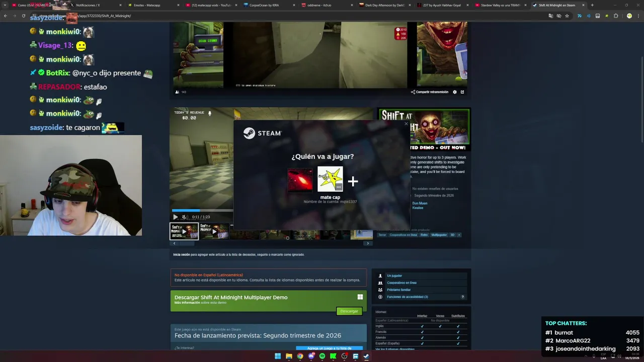Bookmark this page with star icon
This screenshot has width=644, height=362.
567,16
